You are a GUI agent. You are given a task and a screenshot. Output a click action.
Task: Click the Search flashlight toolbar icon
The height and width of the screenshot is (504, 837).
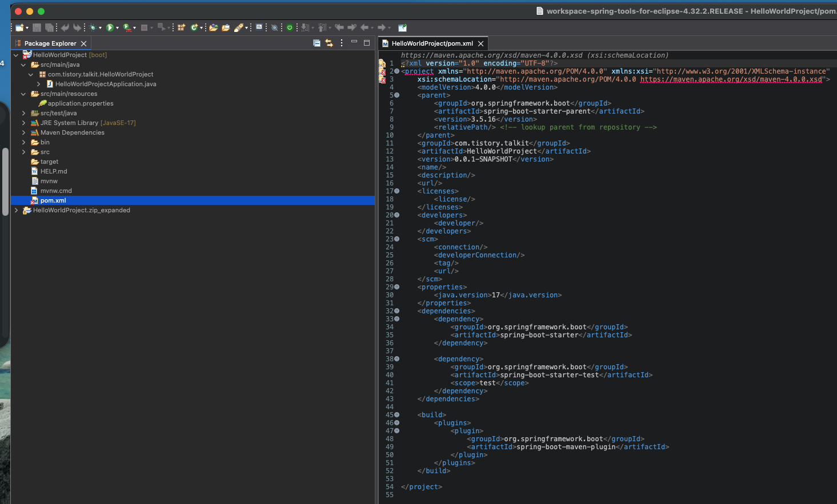click(x=238, y=27)
